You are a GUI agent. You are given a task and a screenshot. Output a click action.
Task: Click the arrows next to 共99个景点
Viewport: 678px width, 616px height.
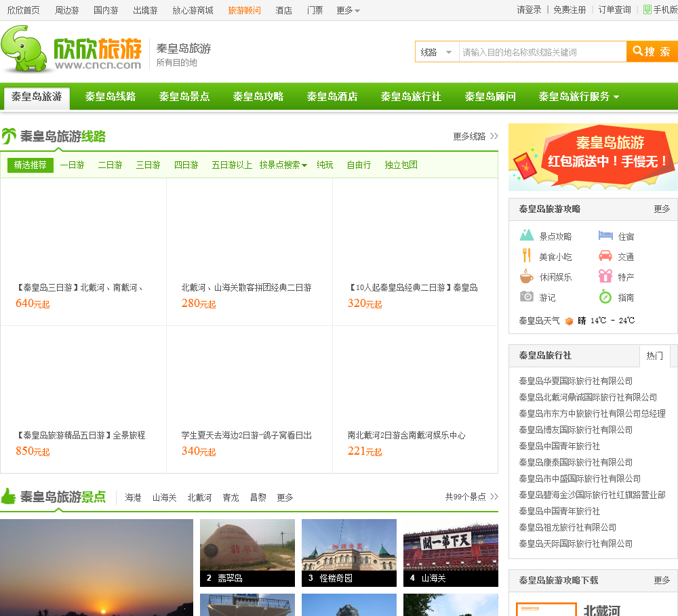[x=494, y=497]
